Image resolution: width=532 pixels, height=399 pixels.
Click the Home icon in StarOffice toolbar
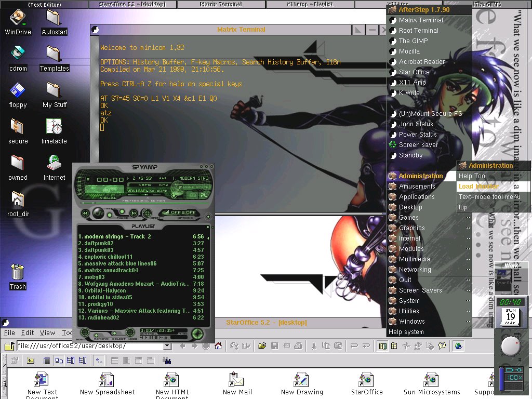click(218, 345)
